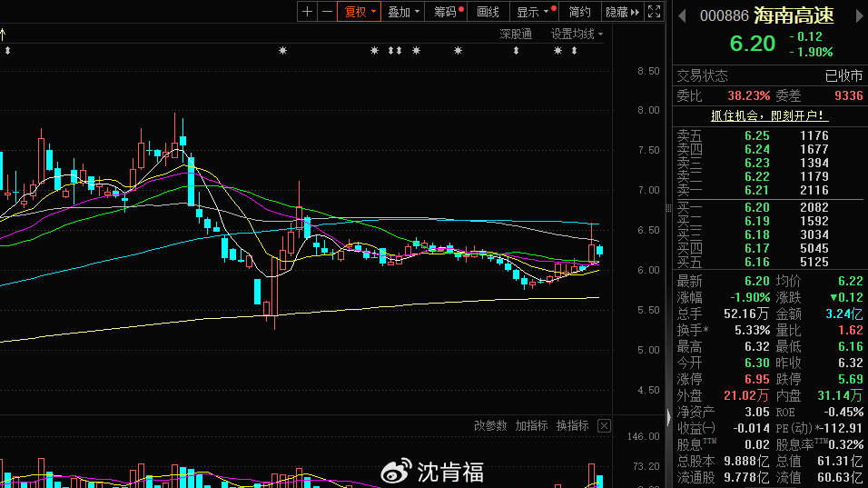Image resolution: width=868 pixels, height=488 pixels.
Task: Toggle 简约 simple mode
Action: point(579,12)
